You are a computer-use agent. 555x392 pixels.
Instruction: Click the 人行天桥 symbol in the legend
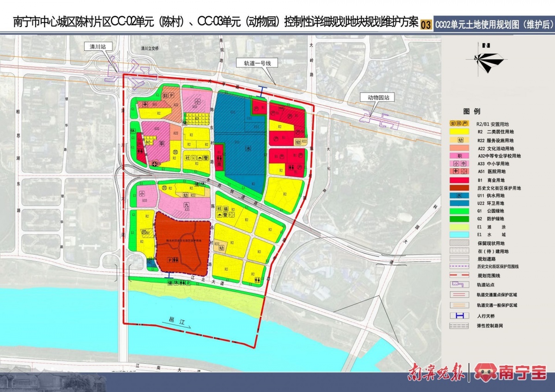[x=460, y=316]
